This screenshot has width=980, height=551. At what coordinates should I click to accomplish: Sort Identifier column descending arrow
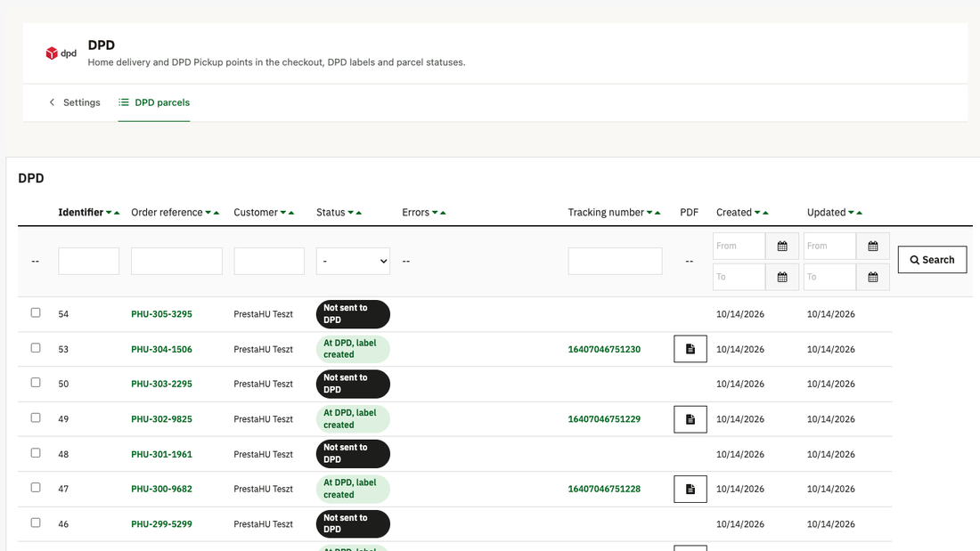(109, 213)
